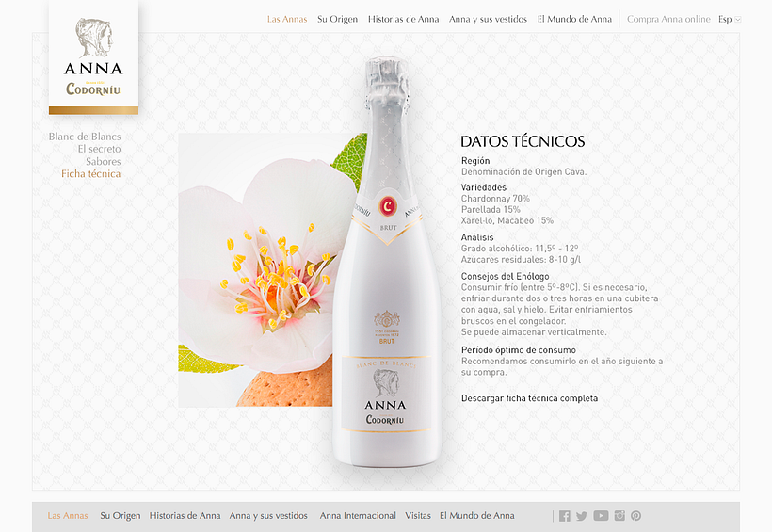The height and width of the screenshot is (532, 772).
Task: Expand the Esp language dropdown
Action: [x=730, y=19]
